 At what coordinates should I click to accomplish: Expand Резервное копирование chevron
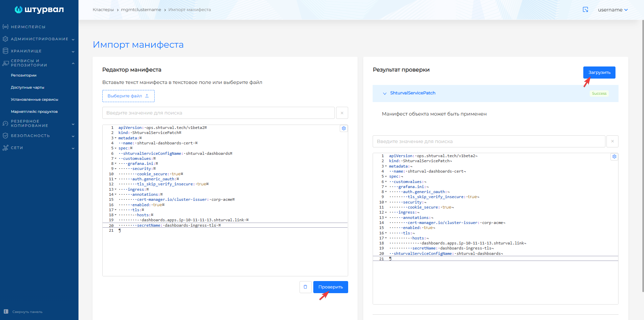(x=73, y=124)
